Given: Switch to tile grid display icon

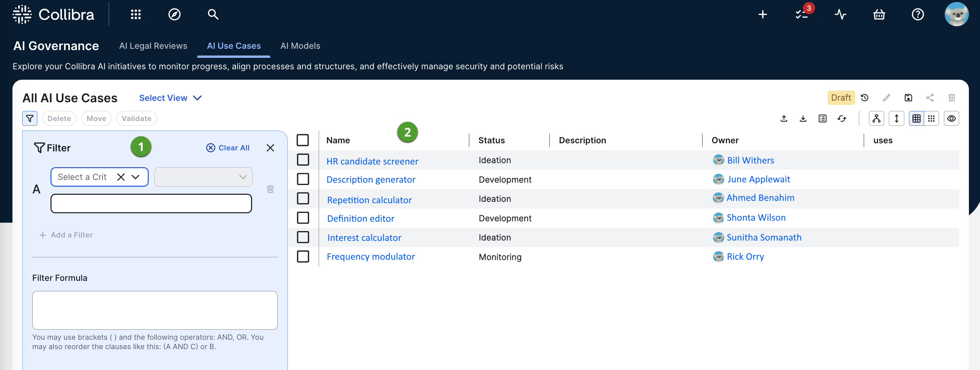Looking at the screenshot, I should [931, 119].
